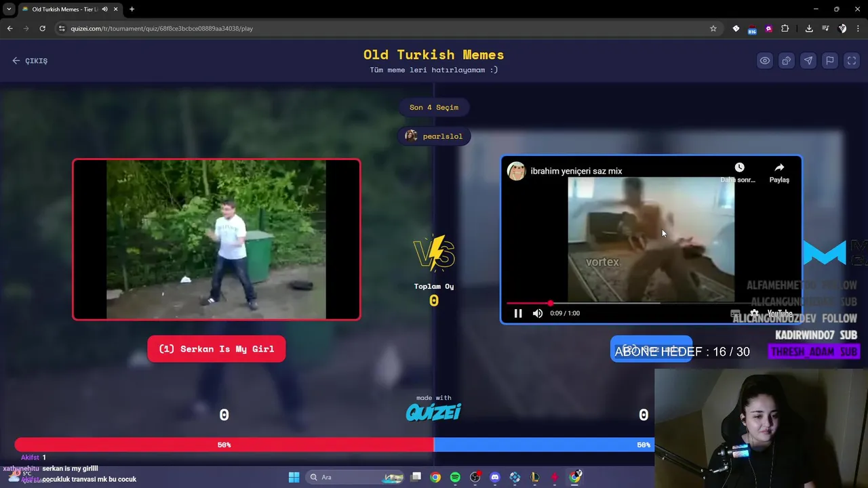Viewport: 868px width, 488px height.
Task: Click the red 50% vote bar
Action: 224,445
